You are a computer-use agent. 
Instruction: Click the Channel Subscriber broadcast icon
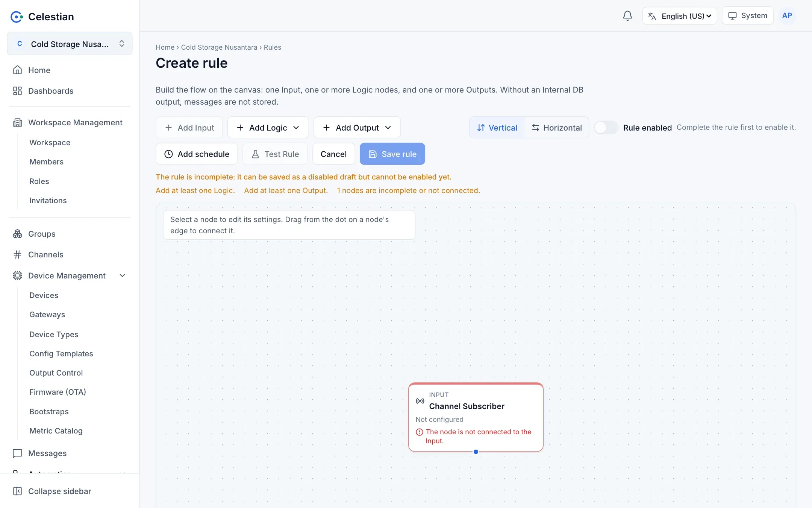[420, 401]
